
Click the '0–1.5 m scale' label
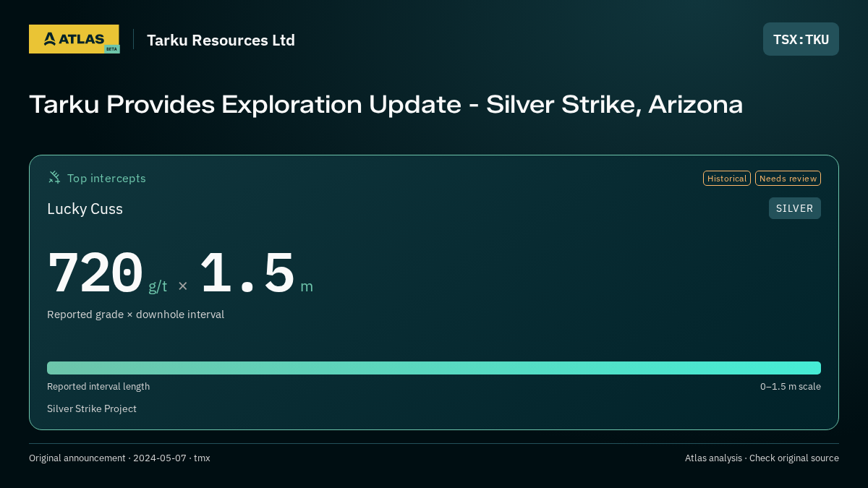click(x=790, y=386)
